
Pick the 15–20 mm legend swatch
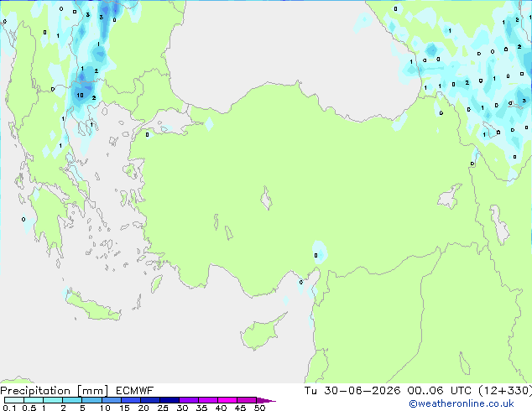click(x=130, y=400)
